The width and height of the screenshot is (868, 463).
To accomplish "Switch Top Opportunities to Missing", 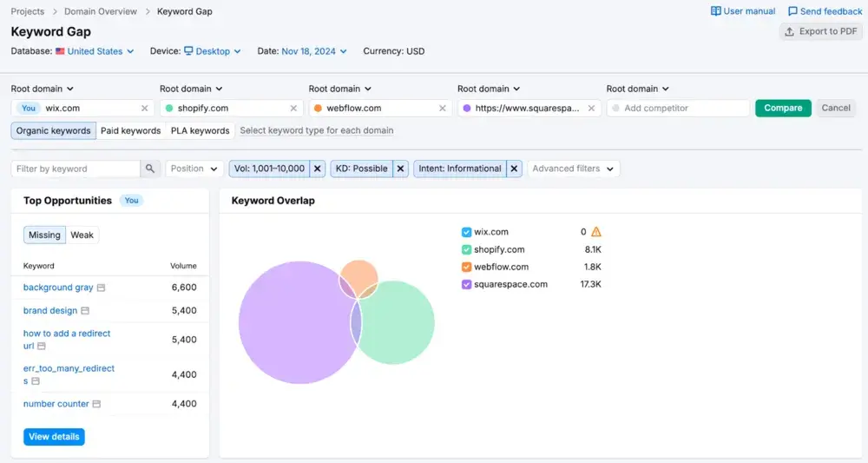I will click(44, 235).
